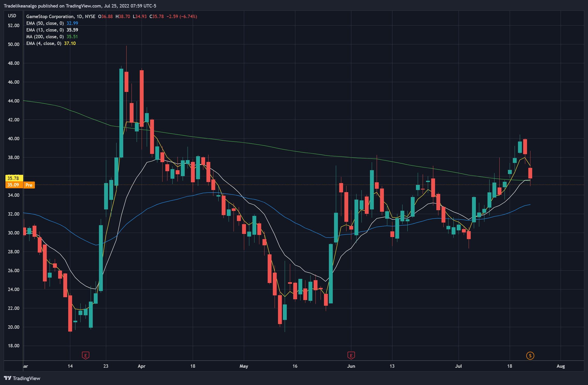The image size is (588, 385).
Task: Click the earnings marker near Jun 1
Action: pyautogui.click(x=351, y=355)
